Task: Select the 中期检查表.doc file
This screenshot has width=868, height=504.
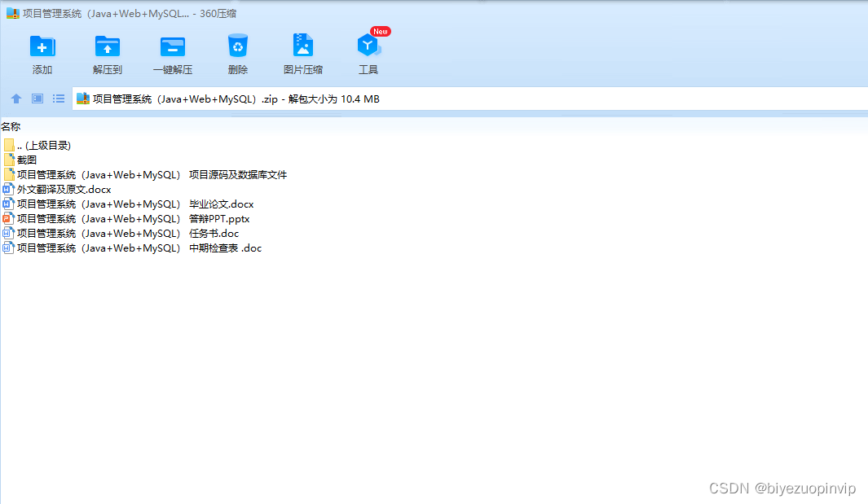Action: coord(130,248)
